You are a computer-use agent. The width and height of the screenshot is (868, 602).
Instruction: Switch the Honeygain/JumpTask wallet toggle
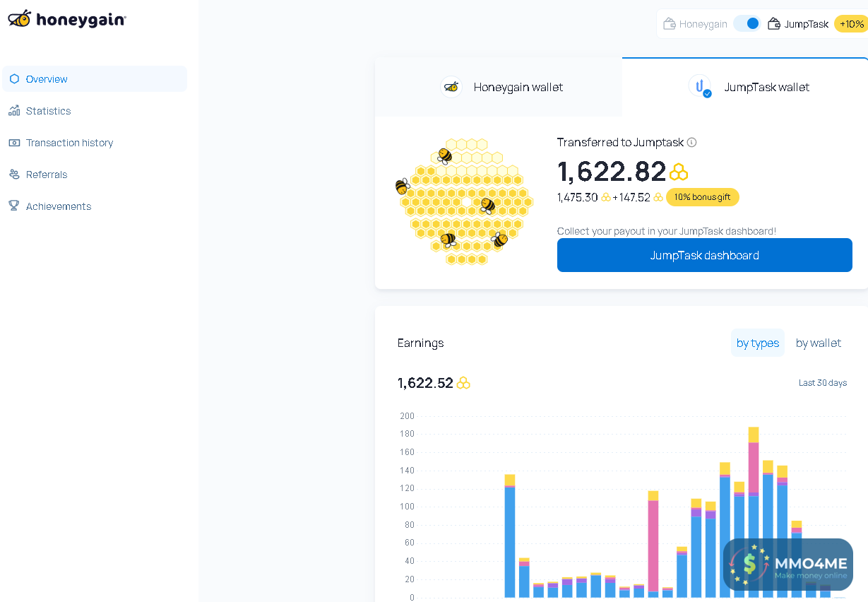point(747,23)
